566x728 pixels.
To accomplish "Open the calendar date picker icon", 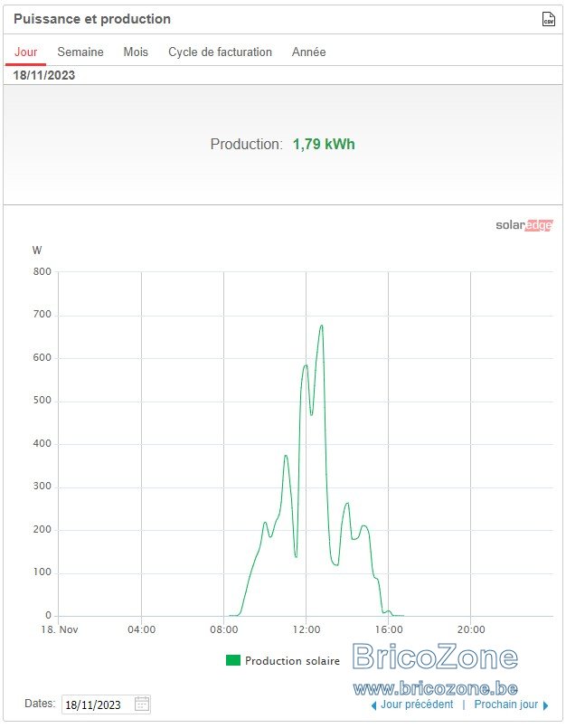I will [x=142, y=704].
